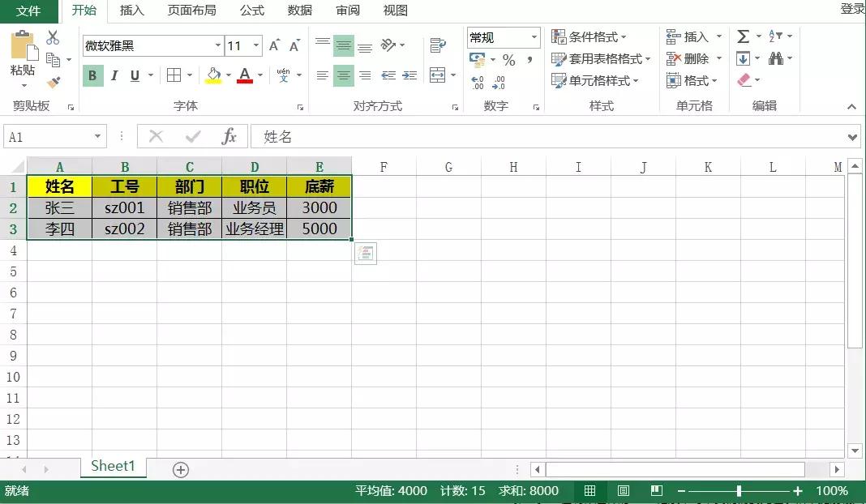Switch to the 数据 ribbon tab

(299, 11)
